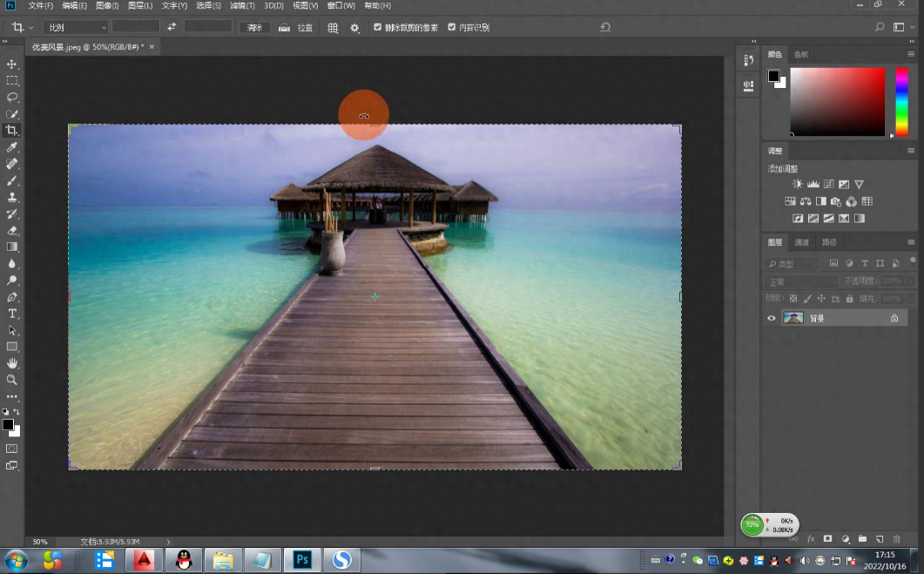Click the Straighten tool icon

click(x=284, y=27)
